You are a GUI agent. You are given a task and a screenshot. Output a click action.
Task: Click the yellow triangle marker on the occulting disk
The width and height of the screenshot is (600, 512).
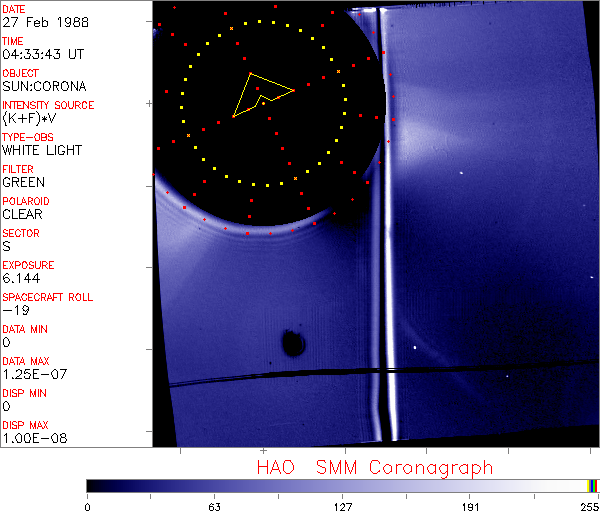coord(259,94)
